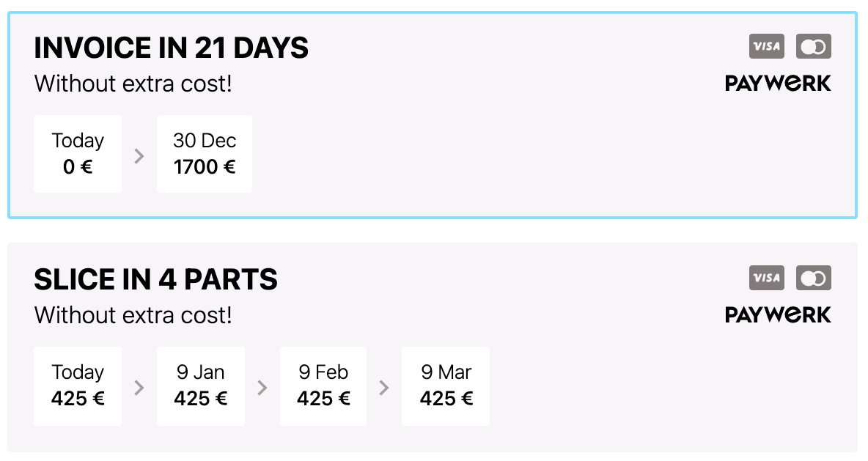This screenshot has height=461, width=868.
Task: Click arrow between Today and 30 Dec
Action: [x=139, y=156]
